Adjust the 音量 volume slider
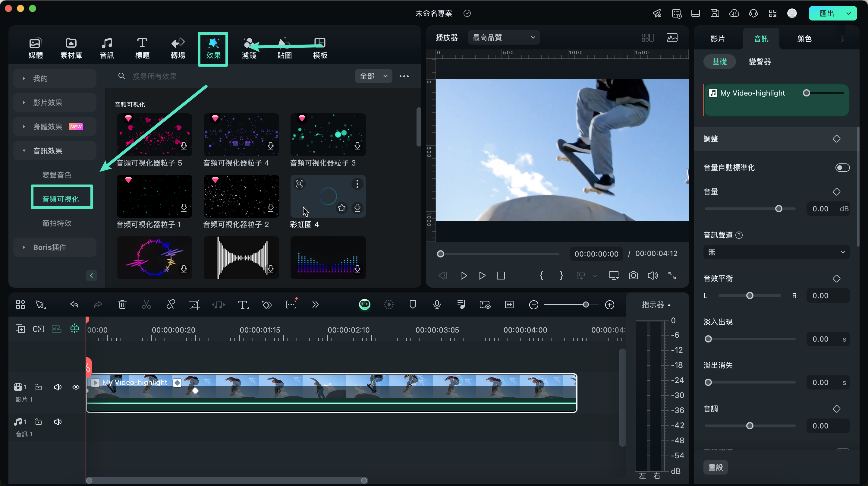The height and width of the screenshot is (486, 868). (x=778, y=209)
